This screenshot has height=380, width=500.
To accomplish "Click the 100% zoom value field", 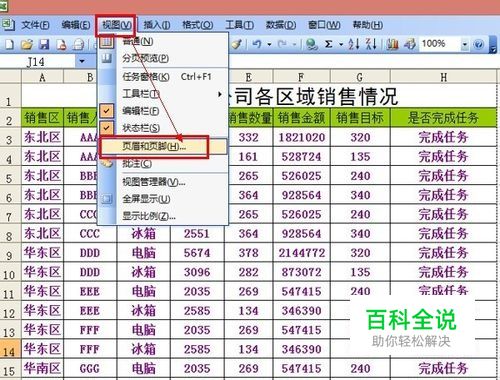I will (x=439, y=44).
